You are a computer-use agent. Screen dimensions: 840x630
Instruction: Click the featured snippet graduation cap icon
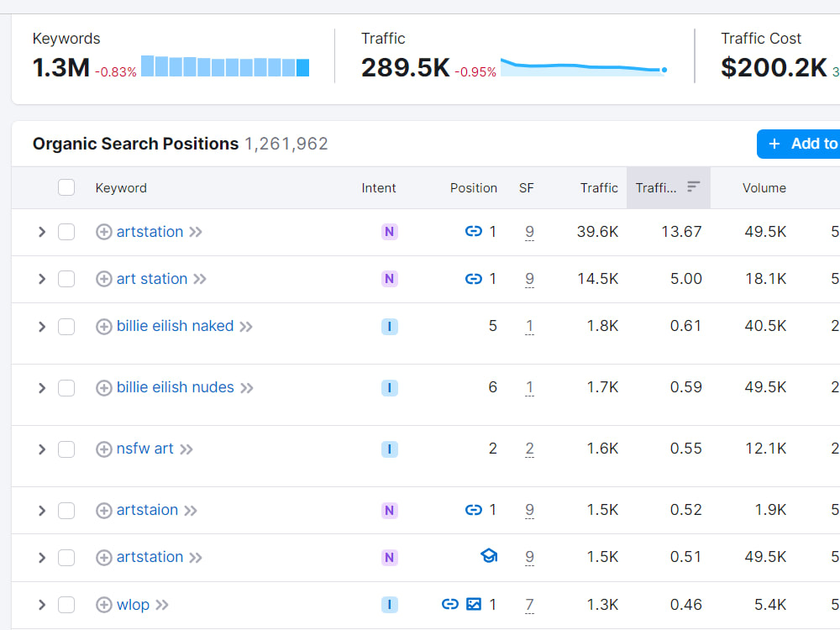(x=489, y=556)
